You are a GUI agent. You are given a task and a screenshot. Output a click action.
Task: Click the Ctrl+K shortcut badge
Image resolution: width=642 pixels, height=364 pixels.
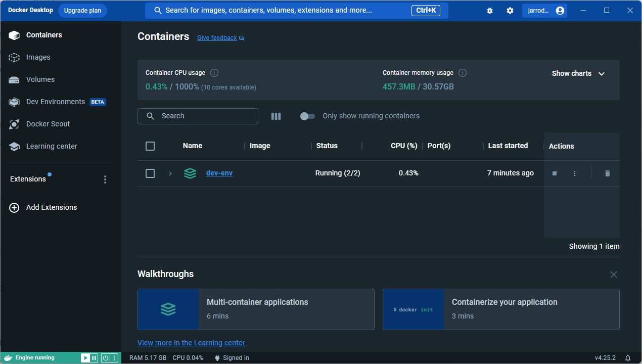tap(426, 11)
